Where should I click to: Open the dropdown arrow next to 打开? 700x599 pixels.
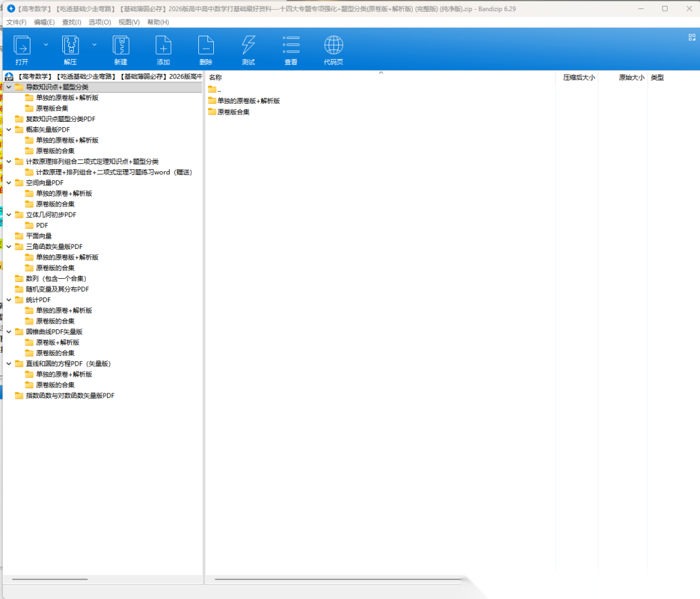(x=45, y=45)
